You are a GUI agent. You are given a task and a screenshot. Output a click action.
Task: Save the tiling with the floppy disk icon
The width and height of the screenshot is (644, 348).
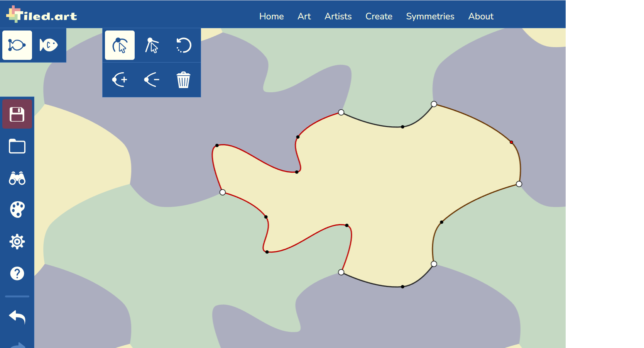pos(17,114)
